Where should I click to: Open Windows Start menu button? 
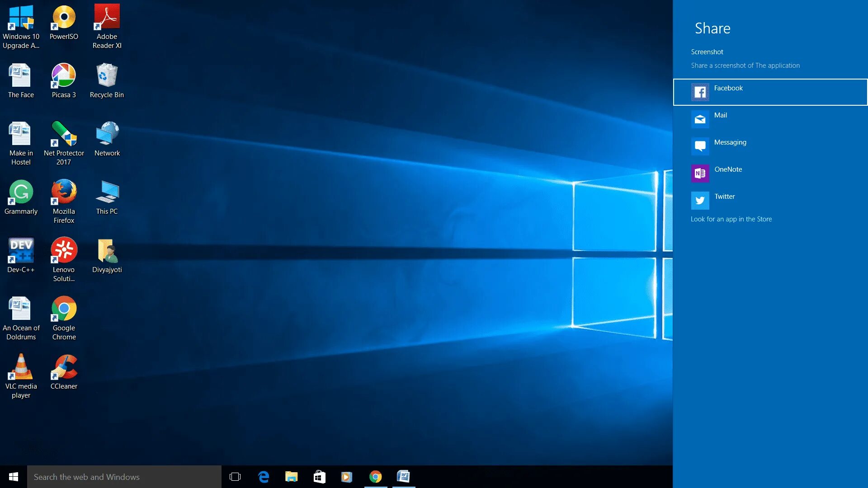[x=13, y=476]
